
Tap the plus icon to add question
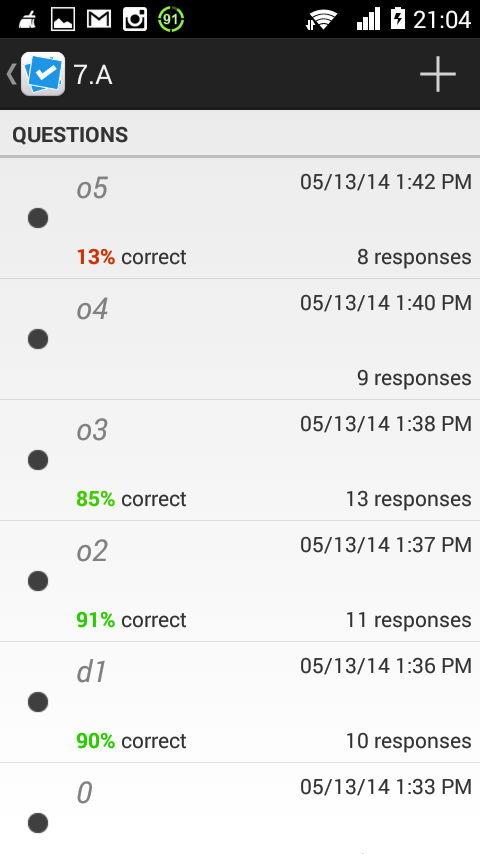click(438, 74)
